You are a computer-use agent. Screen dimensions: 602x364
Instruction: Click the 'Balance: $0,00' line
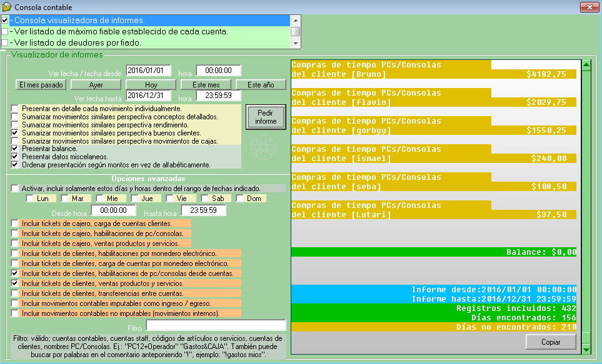point(434,252)
